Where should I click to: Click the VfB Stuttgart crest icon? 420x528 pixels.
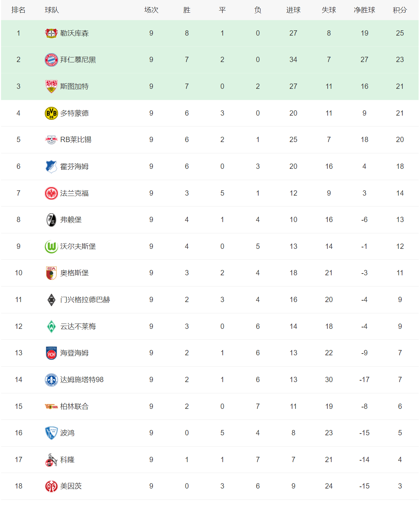51,86
